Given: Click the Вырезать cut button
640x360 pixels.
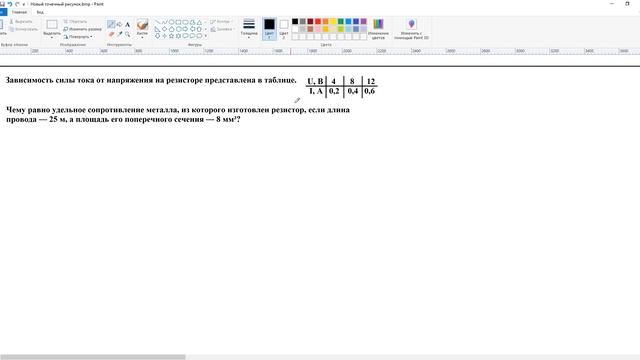Looking at the screenshot, I should [x=21, y=21].
